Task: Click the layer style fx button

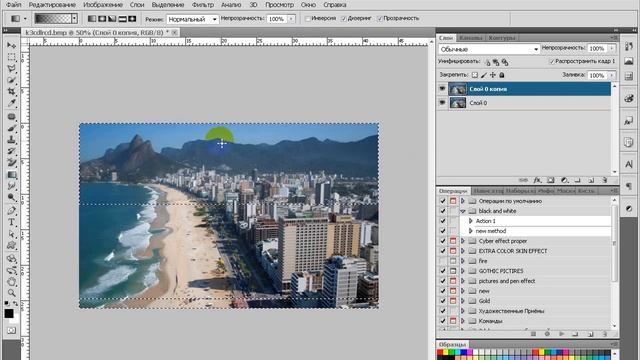Action: pos(538,180)
